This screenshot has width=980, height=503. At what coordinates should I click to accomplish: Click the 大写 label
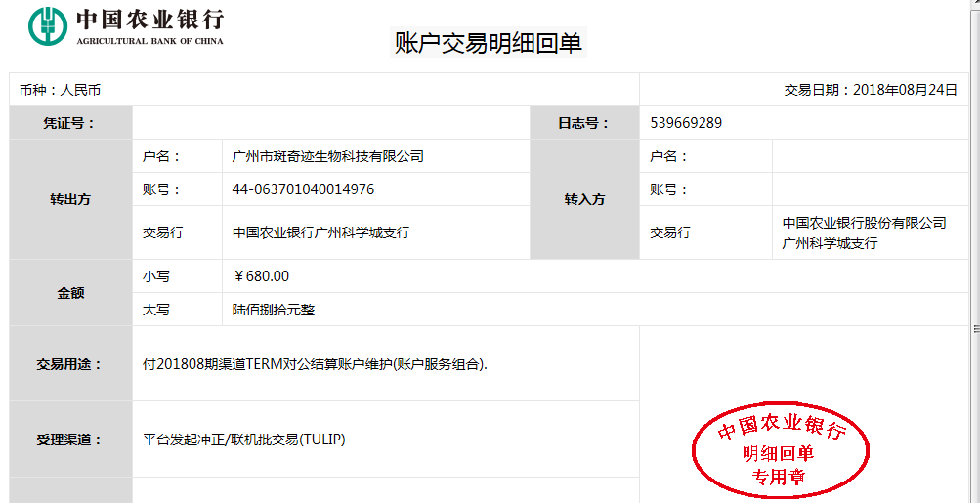[x=155, y=310]
